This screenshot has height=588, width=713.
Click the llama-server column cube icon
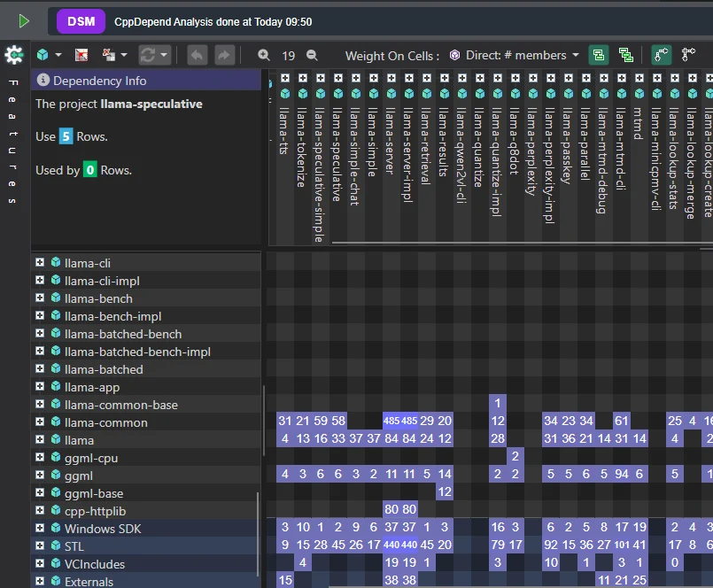click(391, 94)
